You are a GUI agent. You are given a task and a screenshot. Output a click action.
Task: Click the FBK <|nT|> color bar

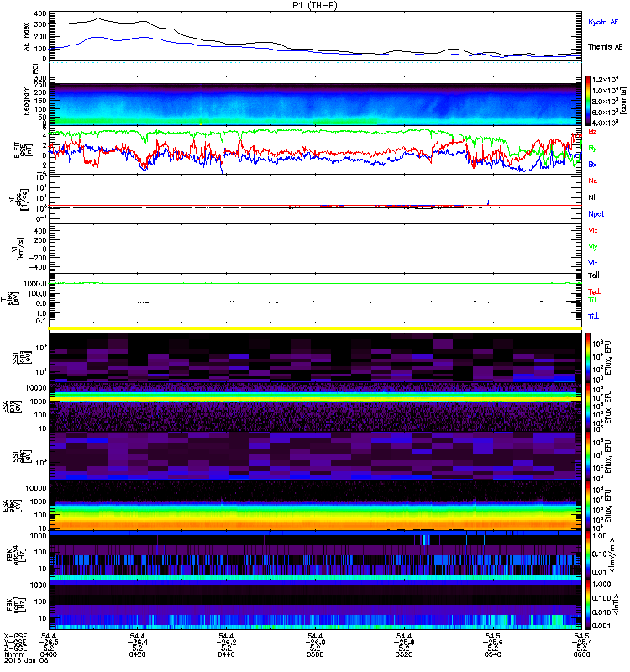(x=588, y=605)
